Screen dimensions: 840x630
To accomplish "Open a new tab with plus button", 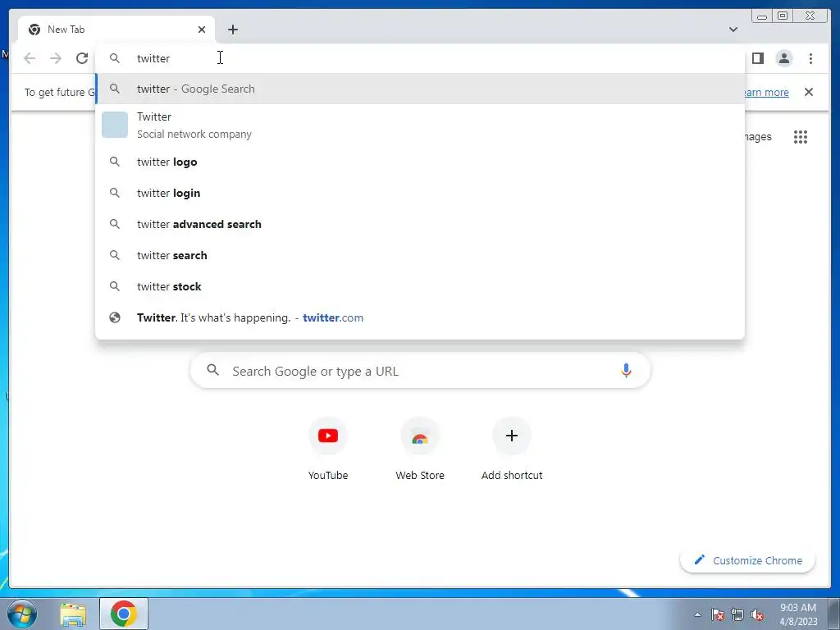I will point(232,30).
